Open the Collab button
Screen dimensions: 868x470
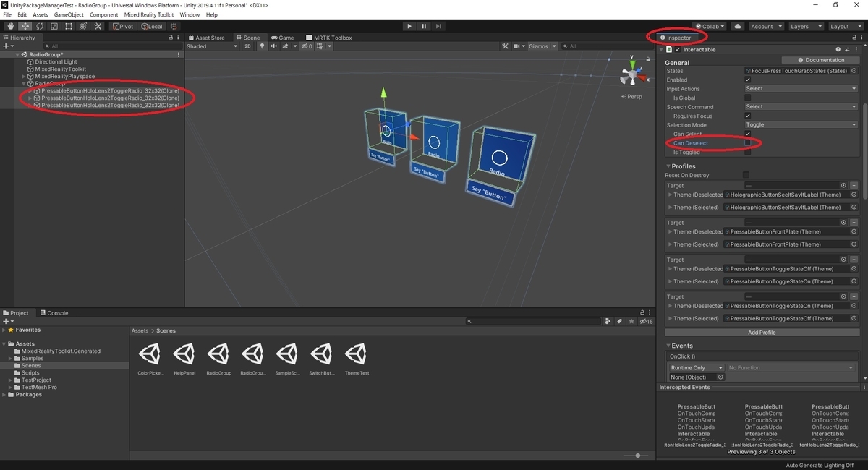(710, 27)
